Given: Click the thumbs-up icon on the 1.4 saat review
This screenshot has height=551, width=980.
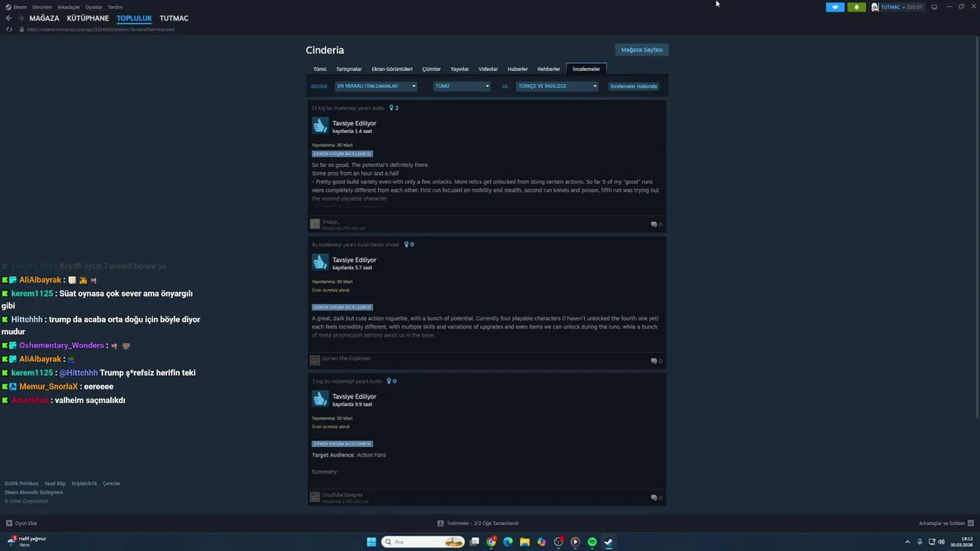Looking at the screenshot, I should [320, 126].
